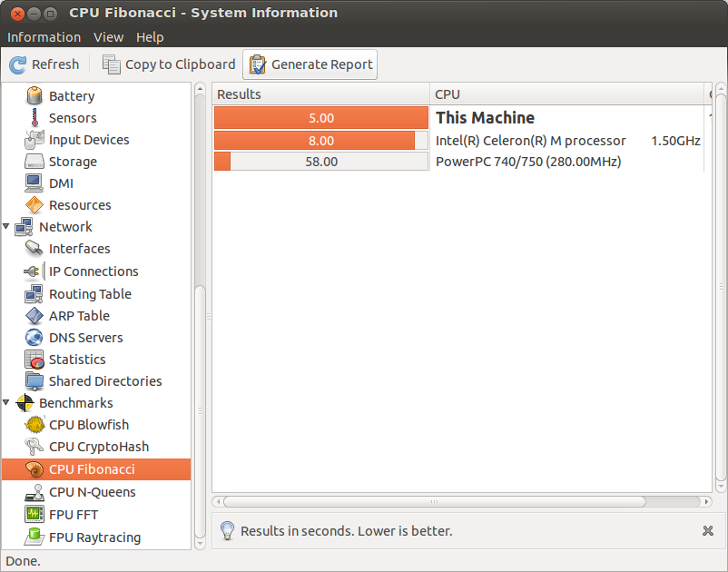Image resolution: width=728 pixels, height=572 pixels.
Task: Click the lightbulb hint icon
Action: pos(227,530)
